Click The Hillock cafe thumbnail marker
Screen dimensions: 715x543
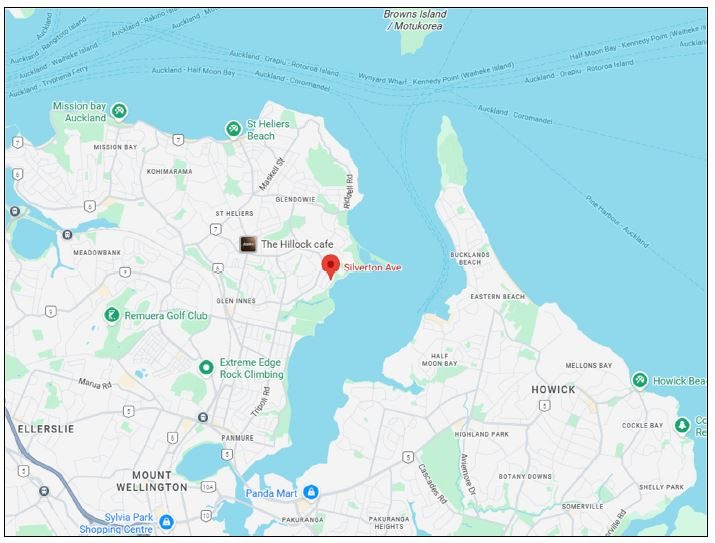pyautogui.click(x=248, y=244)
